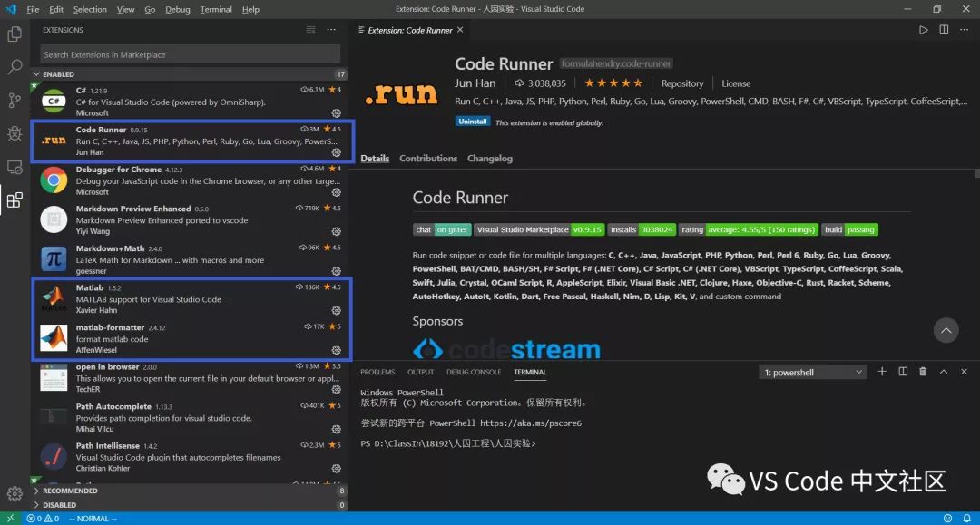
Task: Switch to the PROBLEMS panel tab
Action: pyautogui.click(x=377, y=372)
